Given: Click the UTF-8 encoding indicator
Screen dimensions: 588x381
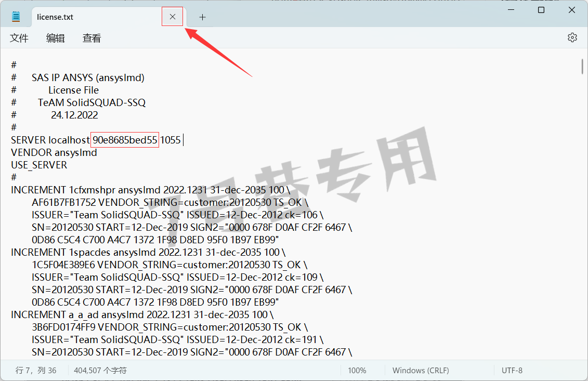Looking at the screenshot, I should [x=512, y=371].
